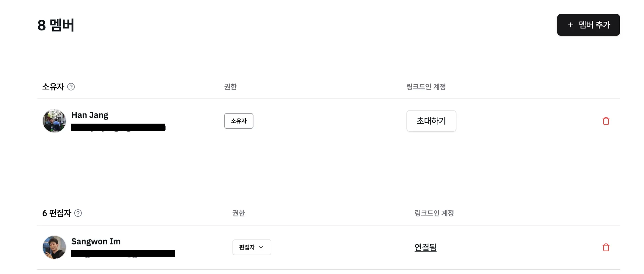Click 링크드인 계정 header in owner section
The height and width of the screenshot is (274, 644).
pos(426,87)
